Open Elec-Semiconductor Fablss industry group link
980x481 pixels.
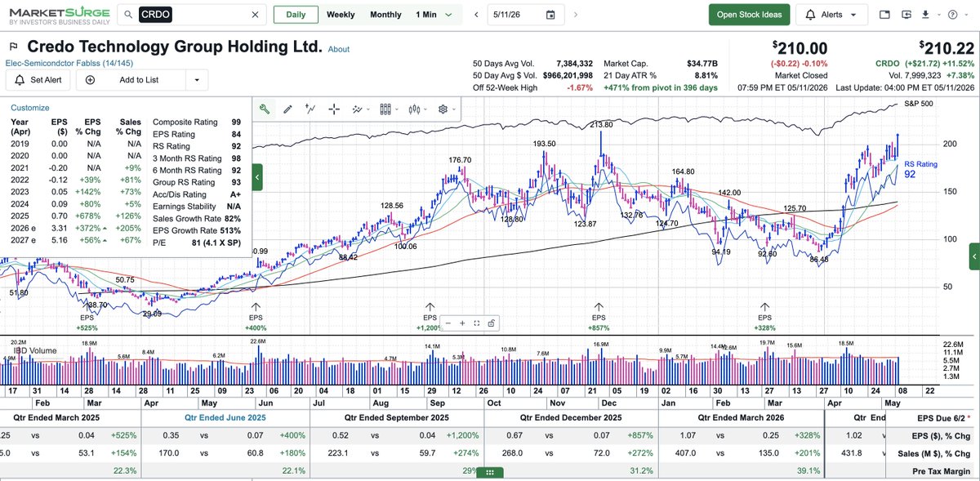[x=69, y=63]
